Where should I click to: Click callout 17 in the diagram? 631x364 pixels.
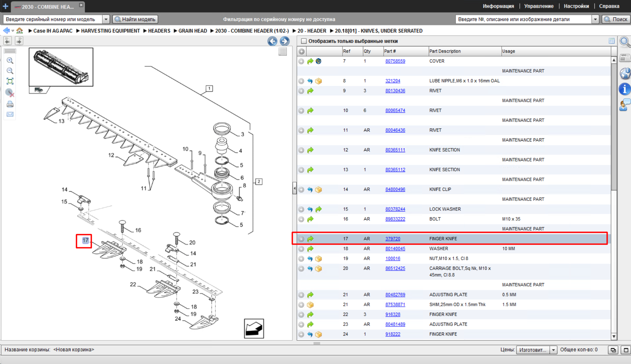pyautogui.click(x=85, y=240)
